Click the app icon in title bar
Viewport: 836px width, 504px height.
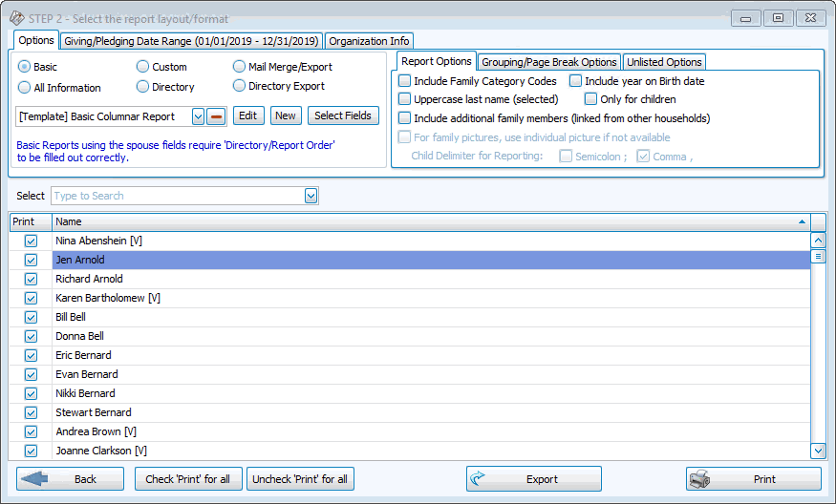click(16, 18)
